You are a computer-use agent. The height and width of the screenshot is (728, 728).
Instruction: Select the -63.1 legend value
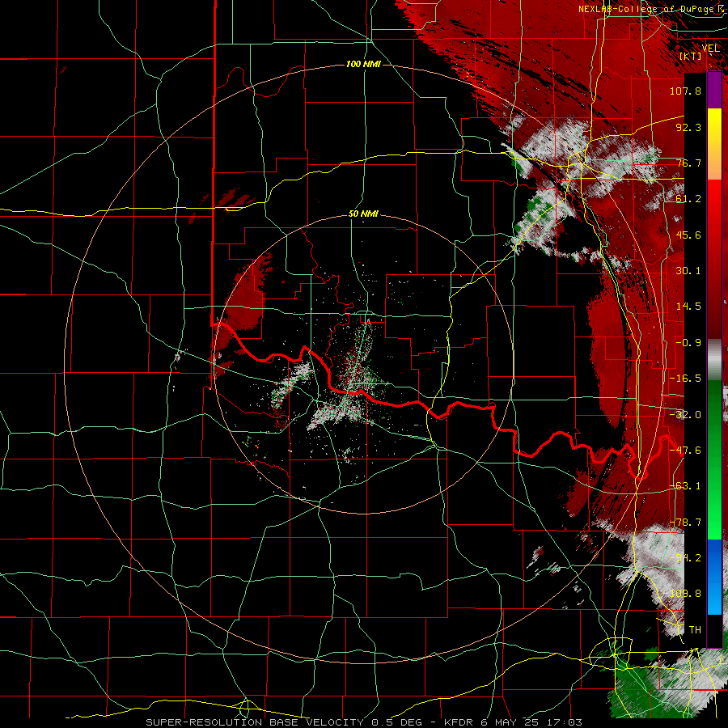[x=685, y=486]
